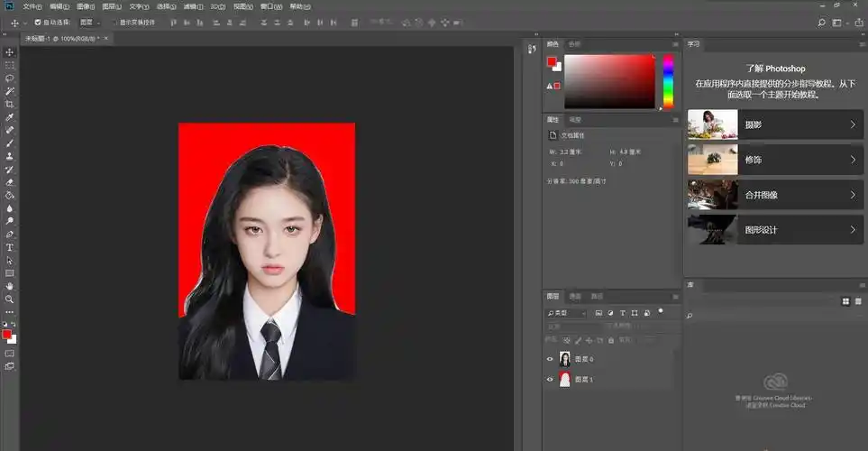The height and width of the screenshot is (451, 868).
Task: Open the Layers panel flyout menu
Action: (675, 297)
